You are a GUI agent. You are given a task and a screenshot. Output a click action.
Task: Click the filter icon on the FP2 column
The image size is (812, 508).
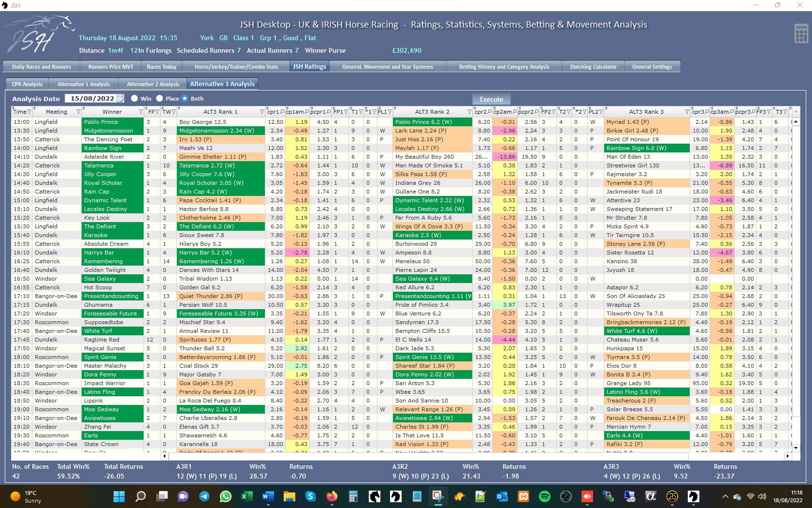(554, 112)
